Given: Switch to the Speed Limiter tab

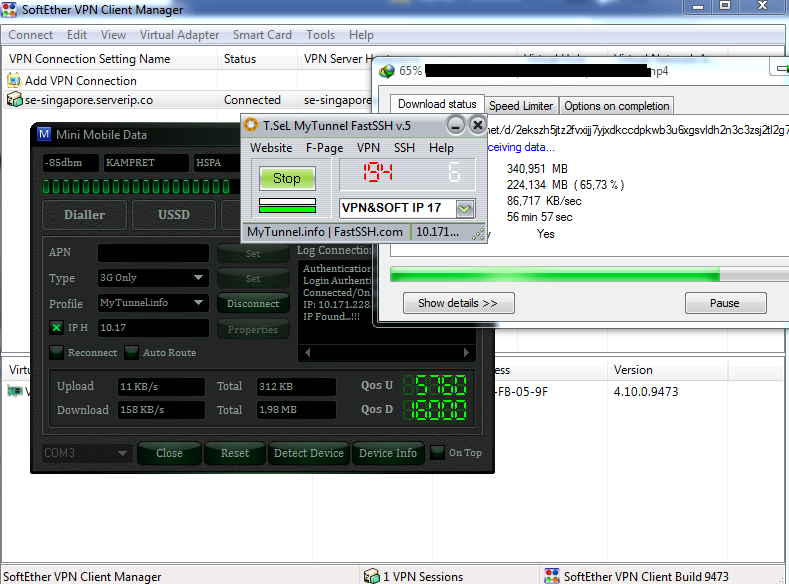Looking at the screenshot, I should click(x=521, y=106).
